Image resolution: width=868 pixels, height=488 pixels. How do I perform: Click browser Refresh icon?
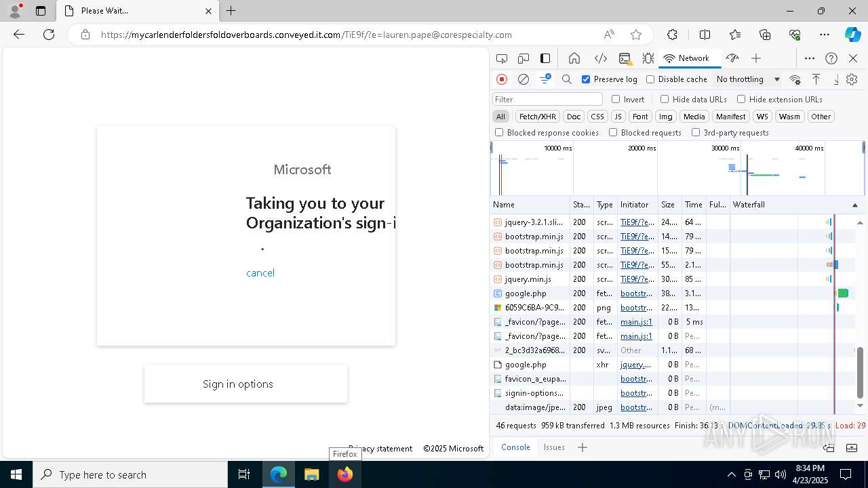point(49,35)
